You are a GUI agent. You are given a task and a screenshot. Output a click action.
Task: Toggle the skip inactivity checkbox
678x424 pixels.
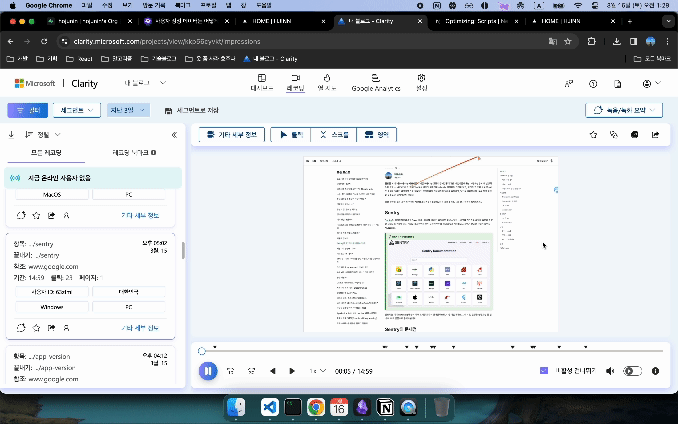tap(544, 370)
